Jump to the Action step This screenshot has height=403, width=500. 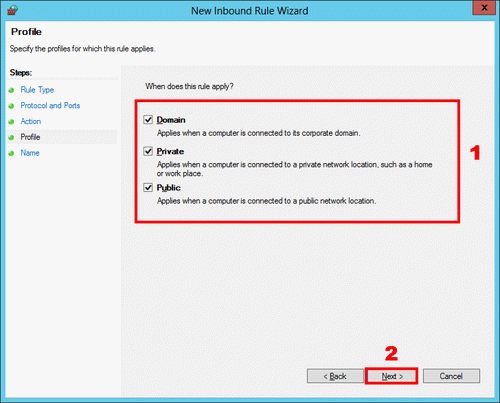tap(31, 121)
